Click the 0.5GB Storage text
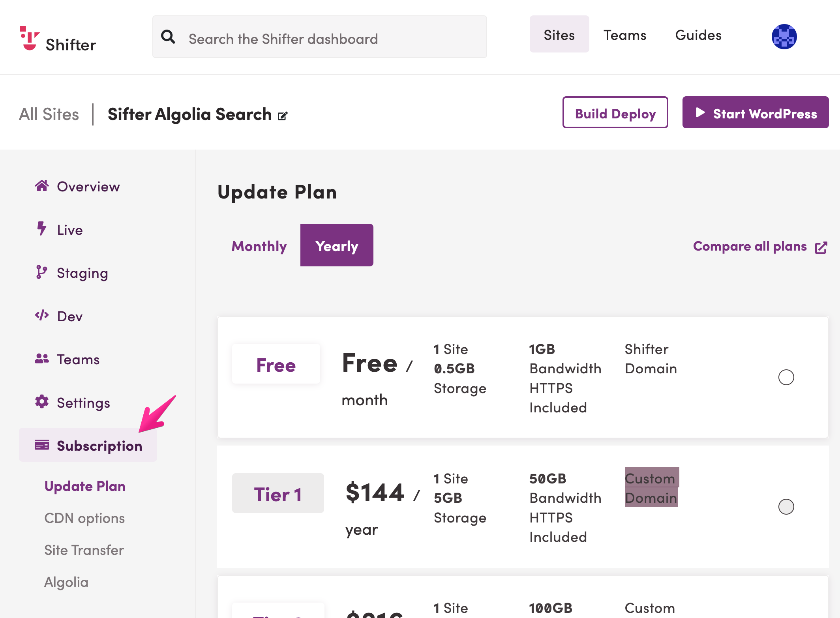 point(460,378)
